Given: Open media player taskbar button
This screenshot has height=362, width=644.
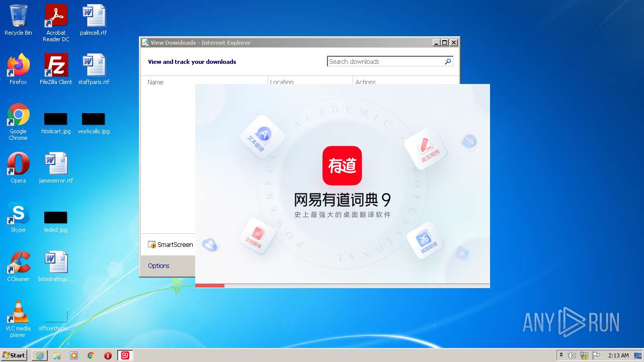Looking at the screenshot, I should click(x=74, y=355).
